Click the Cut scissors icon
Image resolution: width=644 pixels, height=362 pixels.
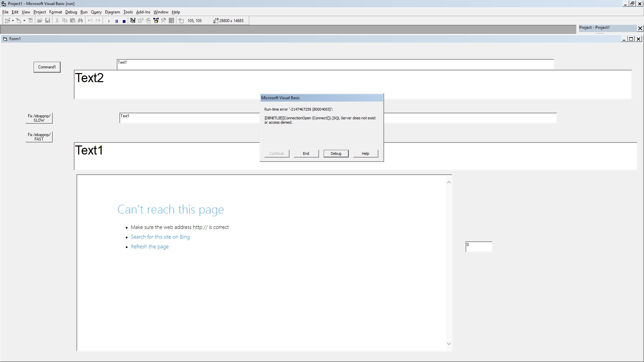pos(57,20)
